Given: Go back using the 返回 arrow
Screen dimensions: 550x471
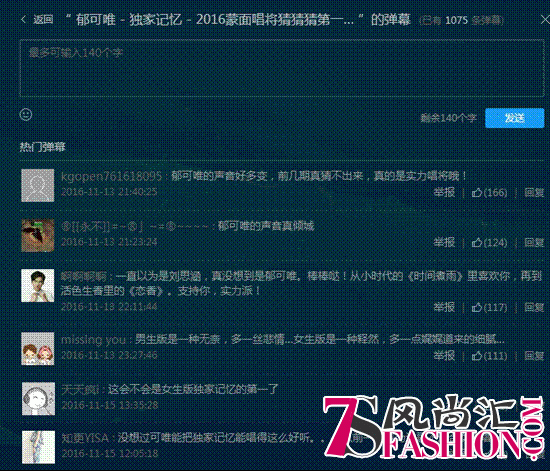Looking at the screenshot, I should (x=24, y=19).
